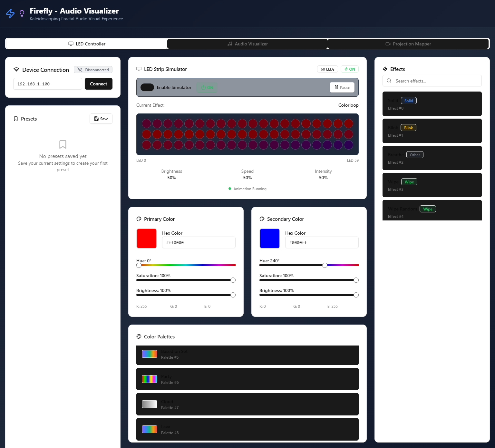
Task: Switch to the LED Controller tab
Action: (x=87, y=44)
